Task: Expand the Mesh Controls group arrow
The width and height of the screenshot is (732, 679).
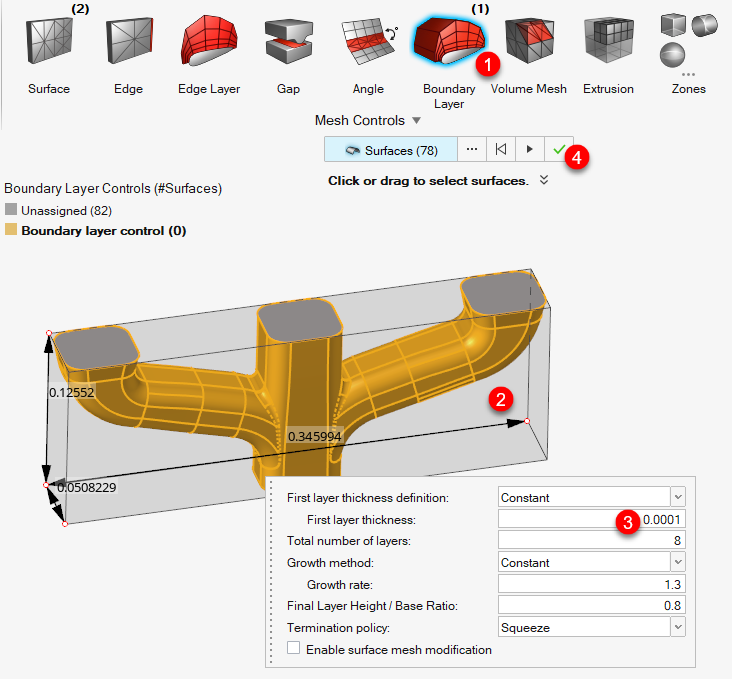Action: [x=416, y=121]
